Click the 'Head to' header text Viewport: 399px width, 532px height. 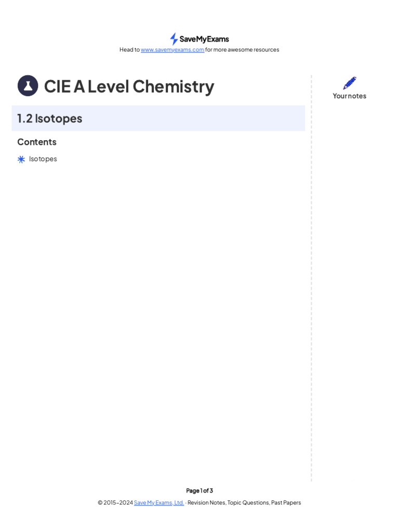[129, 49]
